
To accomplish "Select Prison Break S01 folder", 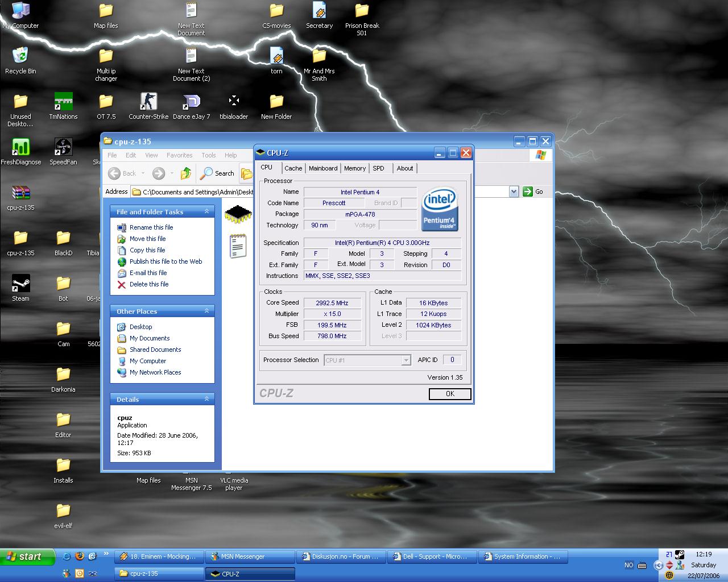I will click(x=362, y=19).
